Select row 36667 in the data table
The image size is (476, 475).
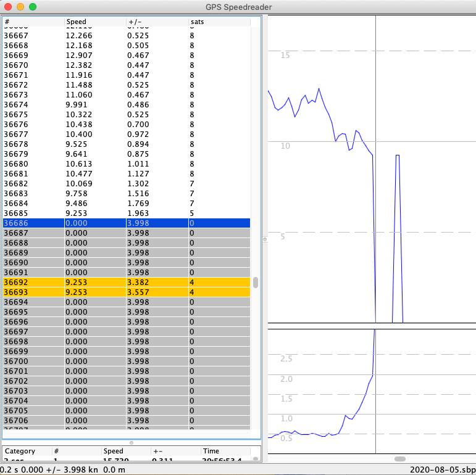126,35
